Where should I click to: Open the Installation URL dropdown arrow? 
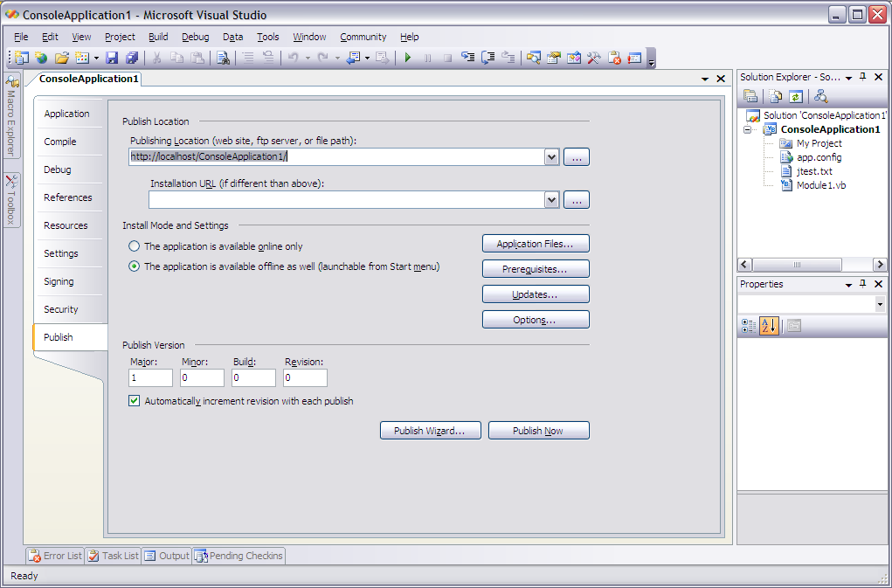pos(551,199)
